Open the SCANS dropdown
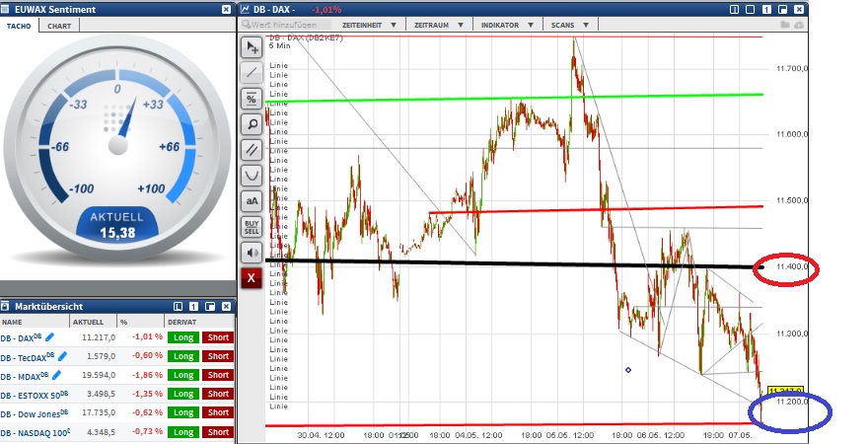The width and height of the screenshot is (868, 444). pos(570,25)
